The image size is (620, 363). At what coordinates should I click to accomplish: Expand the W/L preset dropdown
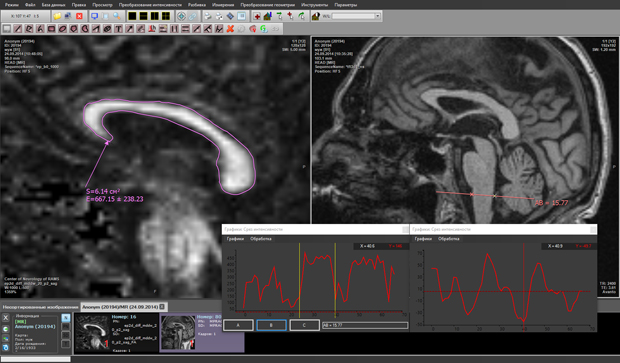[378, 16]
